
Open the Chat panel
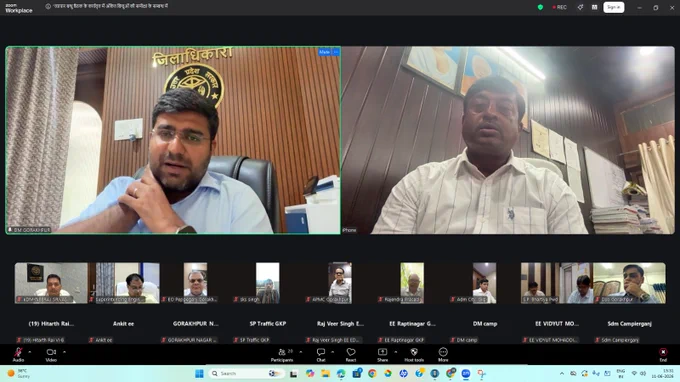(x=321, y=354)
